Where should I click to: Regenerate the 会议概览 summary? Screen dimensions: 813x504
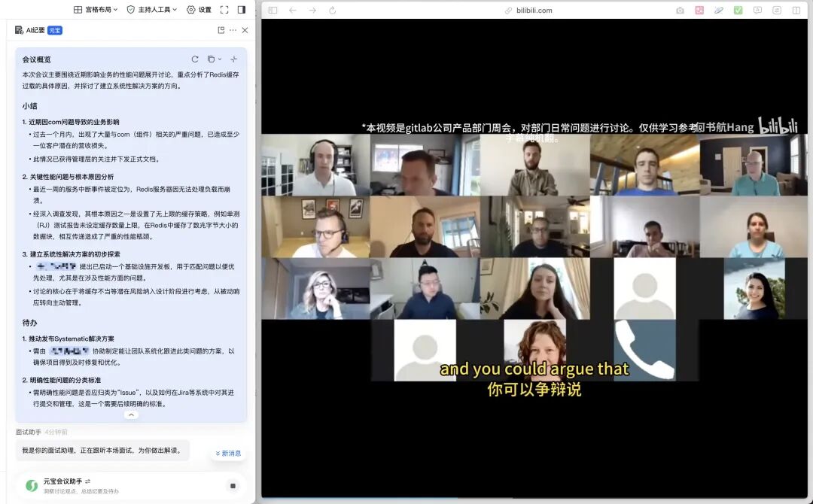[x=195, y=59]
